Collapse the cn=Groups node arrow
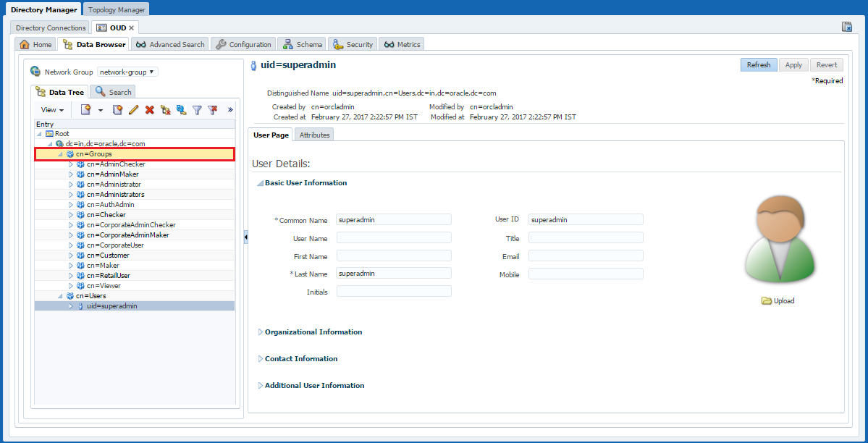This screenshot has width=868, height=443. point(60,154)
